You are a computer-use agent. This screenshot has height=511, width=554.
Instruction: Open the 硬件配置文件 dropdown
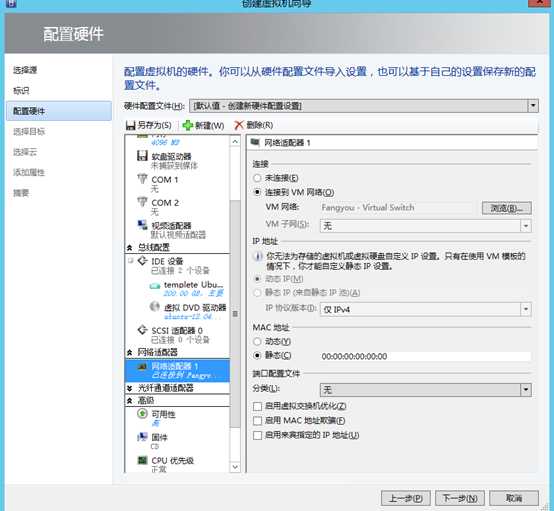click(533, 106)
